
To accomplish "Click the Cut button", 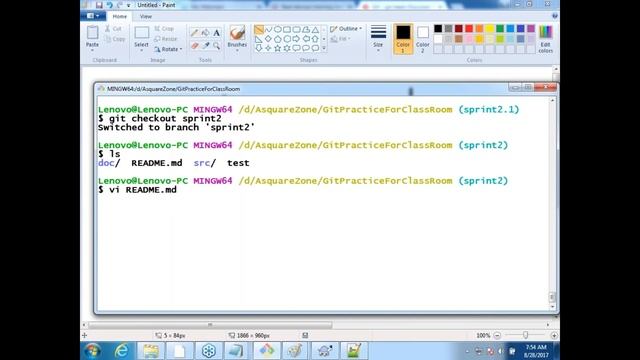I will coord(113,29).
